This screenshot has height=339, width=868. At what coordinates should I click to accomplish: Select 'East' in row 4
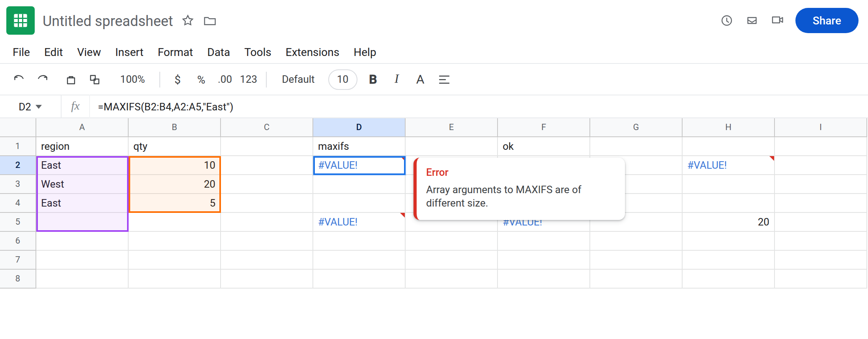pos(82,203)
